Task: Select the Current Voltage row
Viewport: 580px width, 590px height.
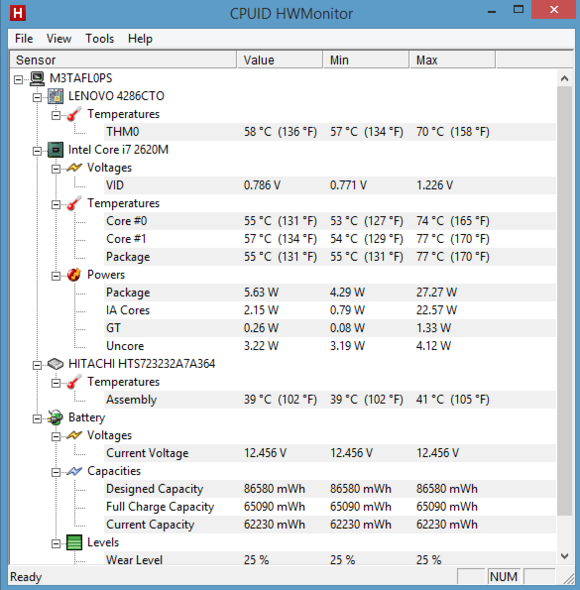Action: point(330,453)
